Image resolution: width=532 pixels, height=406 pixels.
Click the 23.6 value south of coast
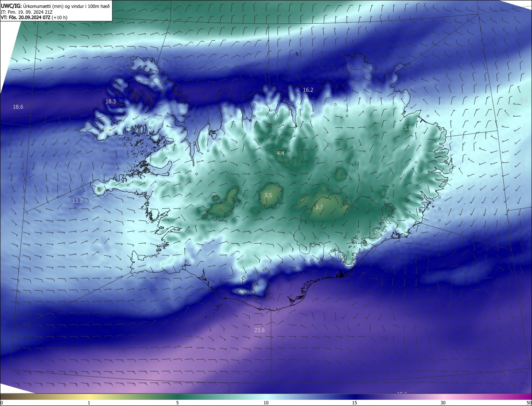click(x=259, y=330)
